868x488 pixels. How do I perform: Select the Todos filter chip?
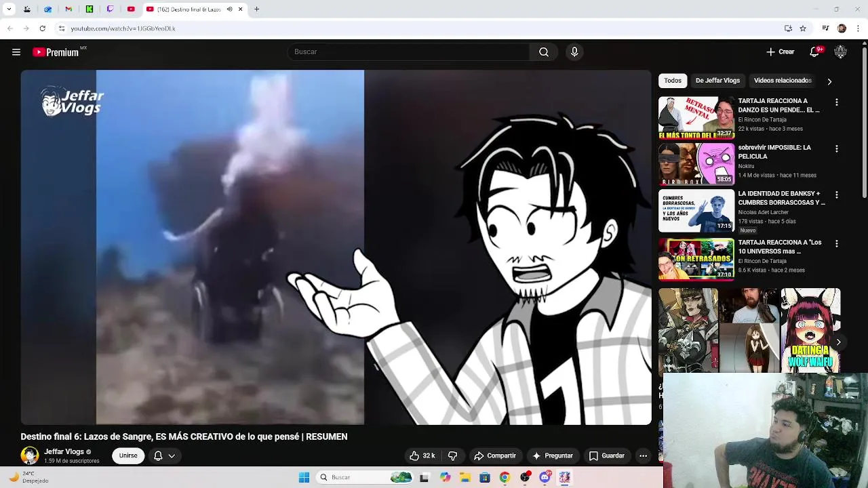click(x=673, y=81)
